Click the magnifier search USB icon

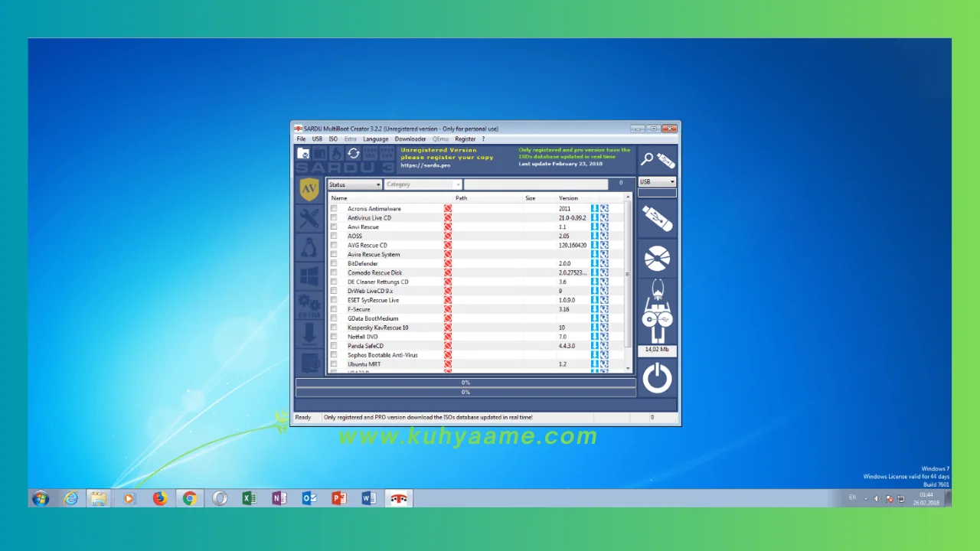(x=658, y=160)
